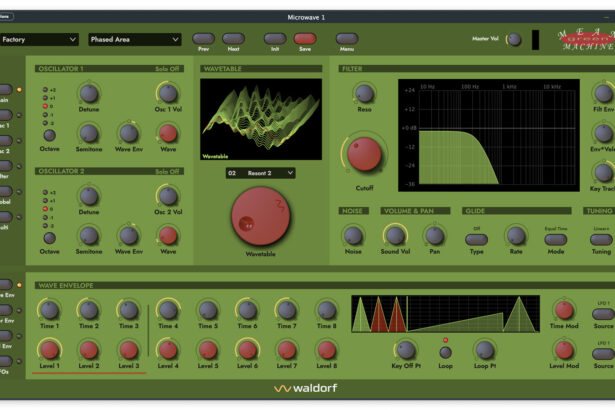Select +2 octave for Oscillator 2
This screenshot has width=615, height=410.
[45, 192]
